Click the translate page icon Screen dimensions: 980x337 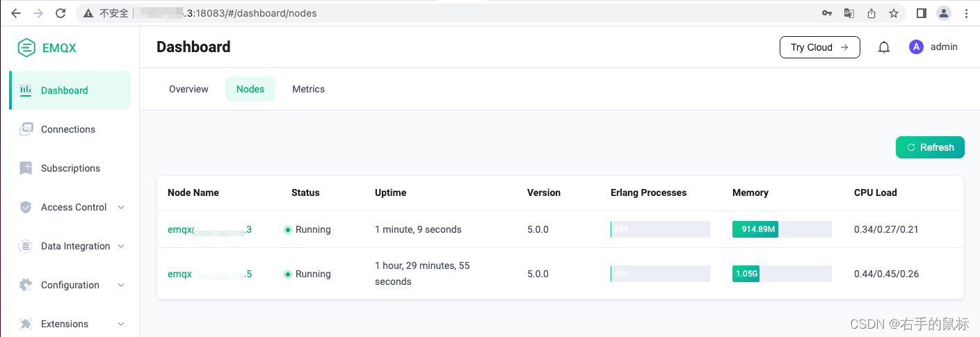(849, 13)
